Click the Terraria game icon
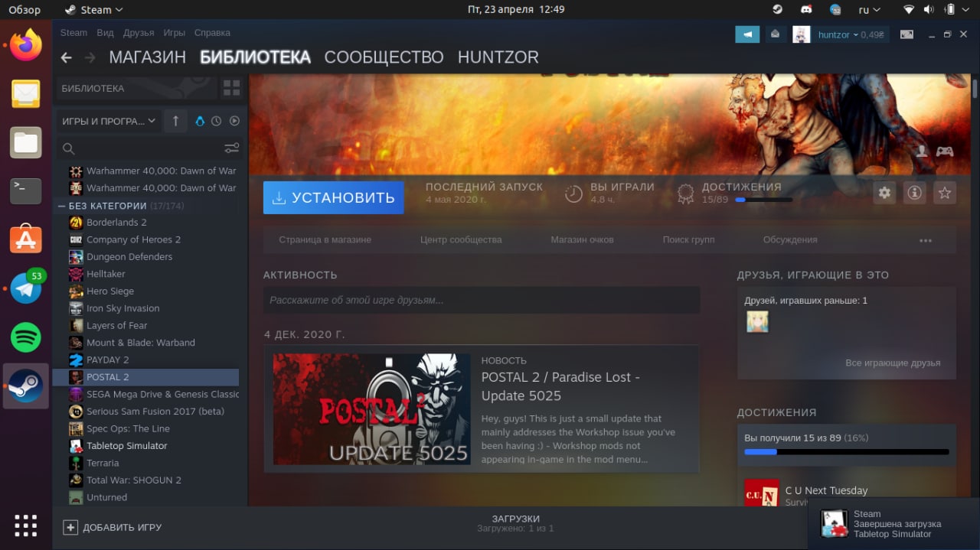980x550 pixels. [x=76, y=463]
